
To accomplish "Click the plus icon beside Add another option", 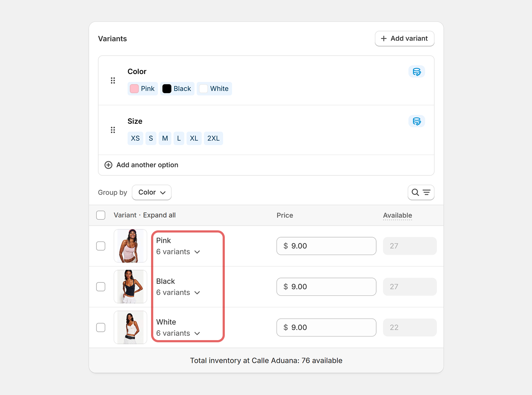I will [108, 165].
